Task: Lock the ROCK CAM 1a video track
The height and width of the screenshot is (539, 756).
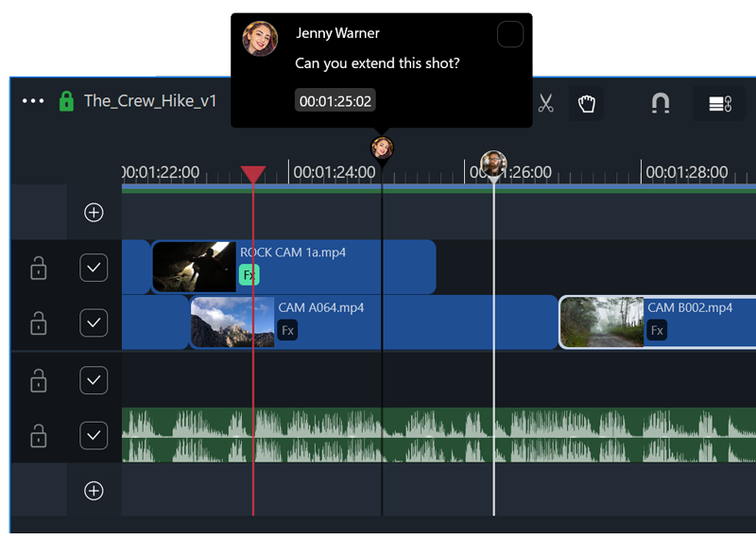Action: pyautogui.click(x=38, y=269)
